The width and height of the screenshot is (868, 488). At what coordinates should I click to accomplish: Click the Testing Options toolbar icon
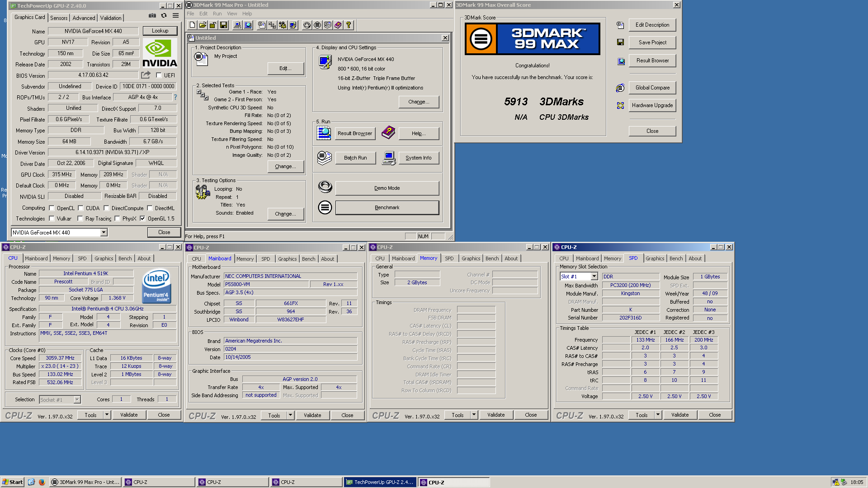tap(283, 25)
